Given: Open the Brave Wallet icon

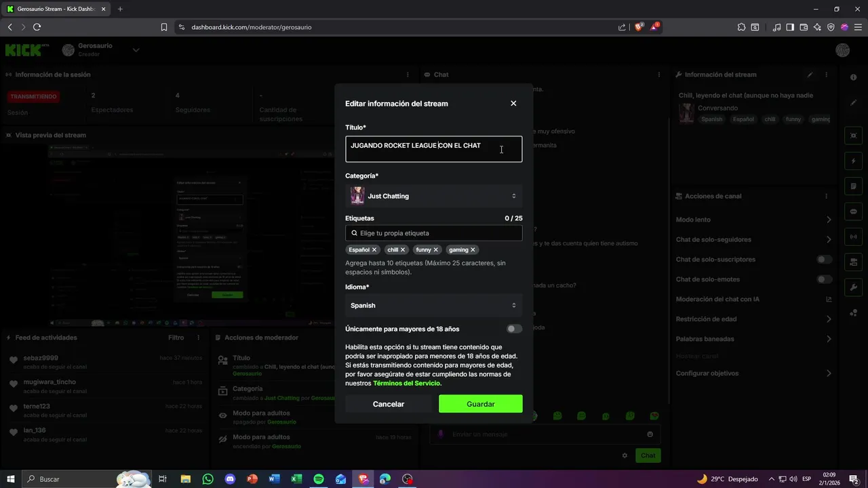Looking at the screenshot, I should (x=804, y=27).
